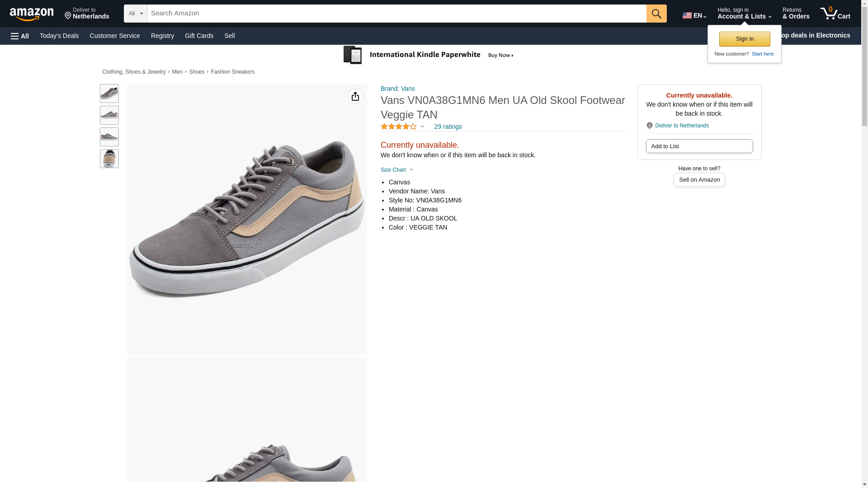Click the Kindle Paperwhite banner
868x488 pixels.
(x=429, y=55)
